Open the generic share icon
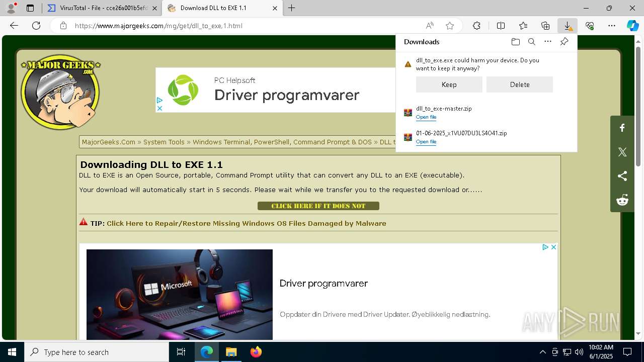 [622, 176]
